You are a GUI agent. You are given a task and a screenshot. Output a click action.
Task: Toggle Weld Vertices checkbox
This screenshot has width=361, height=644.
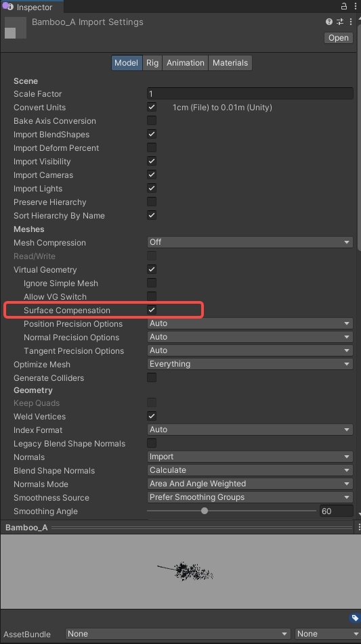coord(152,417)
